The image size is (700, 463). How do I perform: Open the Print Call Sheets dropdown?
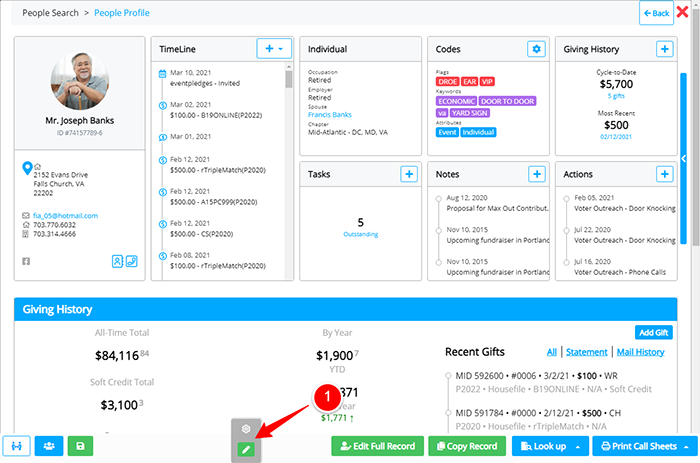(645, 446)
